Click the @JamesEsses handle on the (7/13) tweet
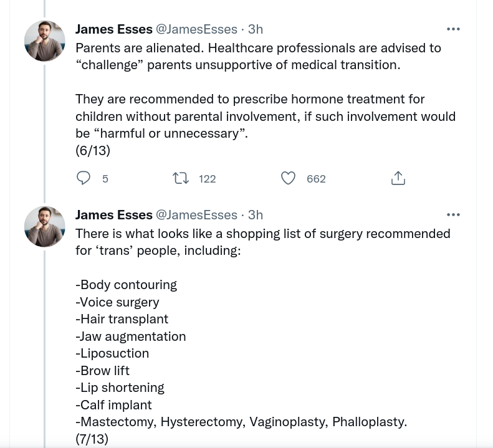 click(x=196, y=215)
